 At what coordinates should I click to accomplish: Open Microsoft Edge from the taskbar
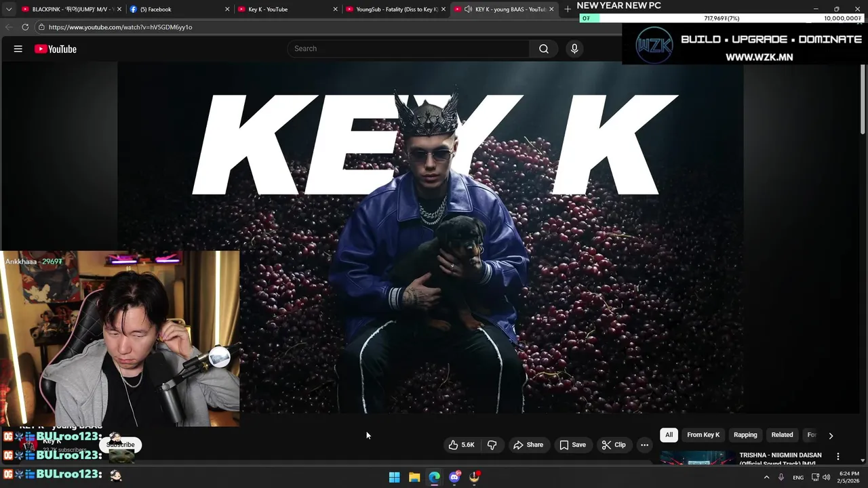tap(435, 477)
